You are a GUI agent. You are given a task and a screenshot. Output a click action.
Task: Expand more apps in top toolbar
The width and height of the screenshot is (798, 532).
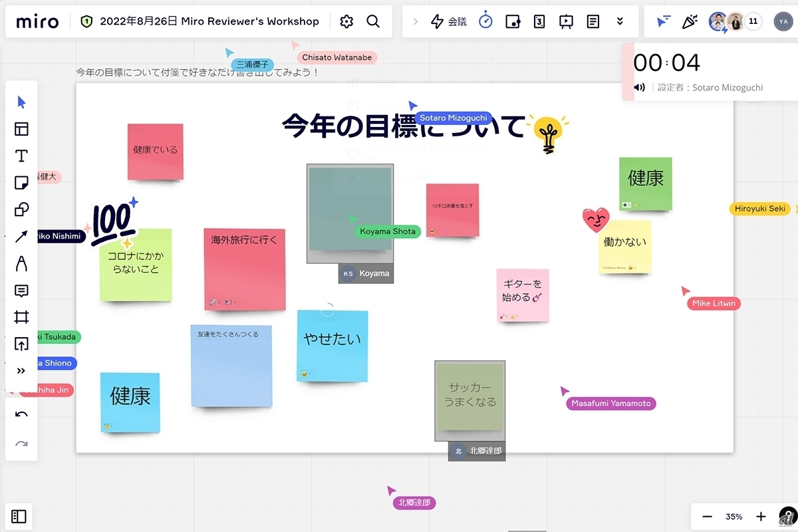[x=620, y=21]
